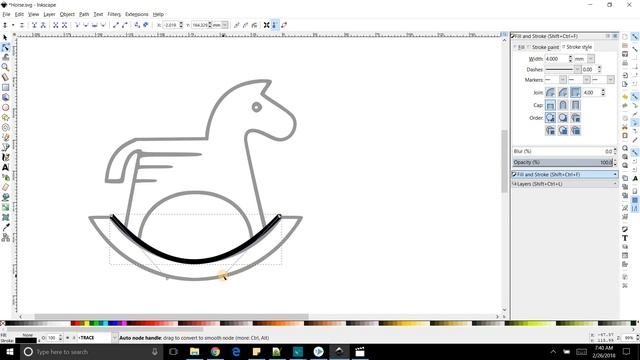Select the Calligraphy pen tool
Screen dimensions: 640x360
coord(5,157)
